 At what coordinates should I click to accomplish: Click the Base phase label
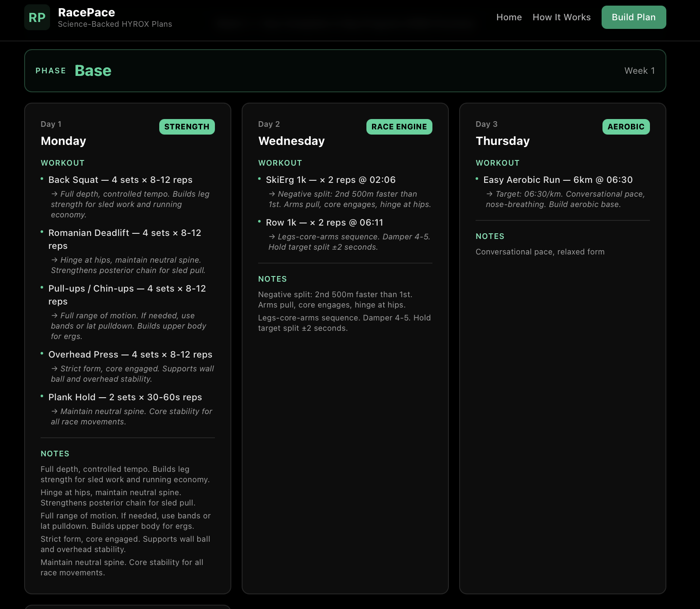tap(93, 70)
